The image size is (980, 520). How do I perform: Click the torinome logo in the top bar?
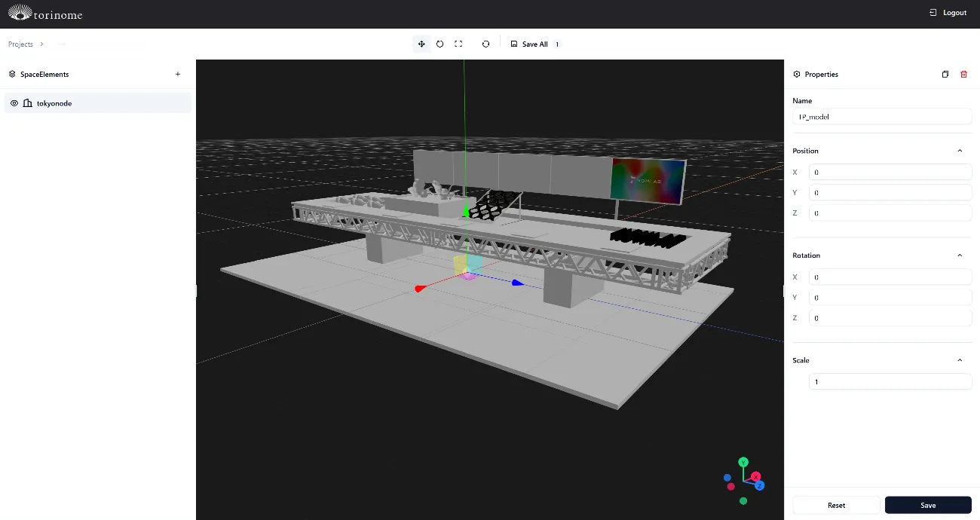pyautogui.click(x=45, y=13)
